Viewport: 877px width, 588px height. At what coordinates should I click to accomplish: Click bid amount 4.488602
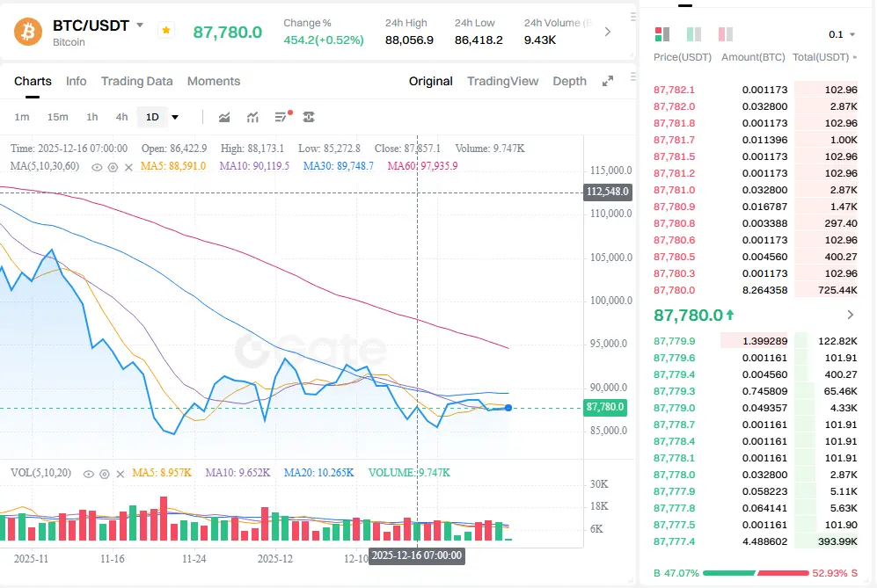click(x=764, y=541)
